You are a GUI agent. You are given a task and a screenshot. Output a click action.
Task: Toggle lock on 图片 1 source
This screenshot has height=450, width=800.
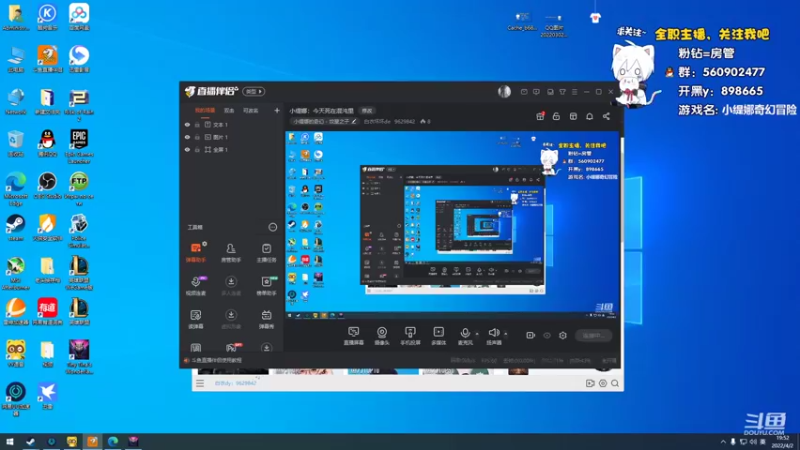click(x=197, y=137)
